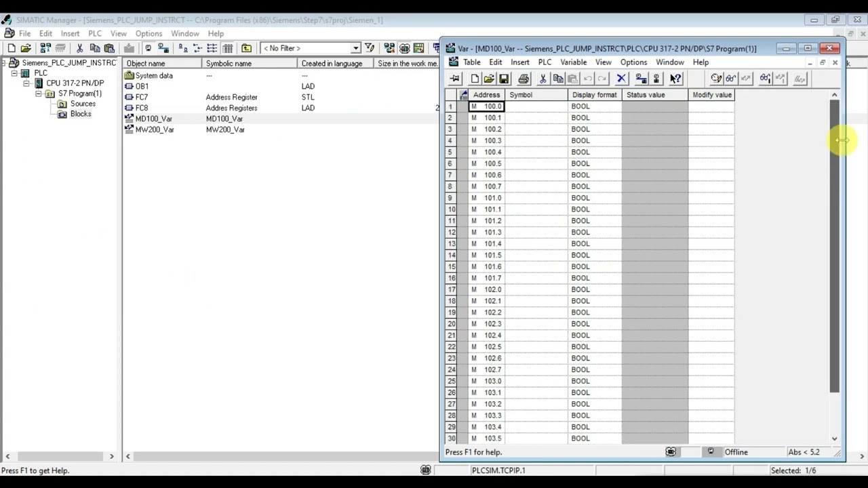This screenshot has height=488, width=868.
Task: Collapse S7 Program(1) tree node
Action: coord(39,94)
